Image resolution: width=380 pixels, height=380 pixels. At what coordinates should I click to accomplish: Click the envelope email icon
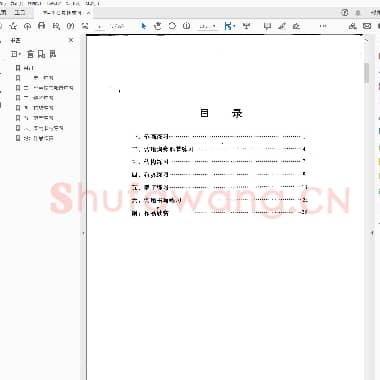click(x=367, y=26)
